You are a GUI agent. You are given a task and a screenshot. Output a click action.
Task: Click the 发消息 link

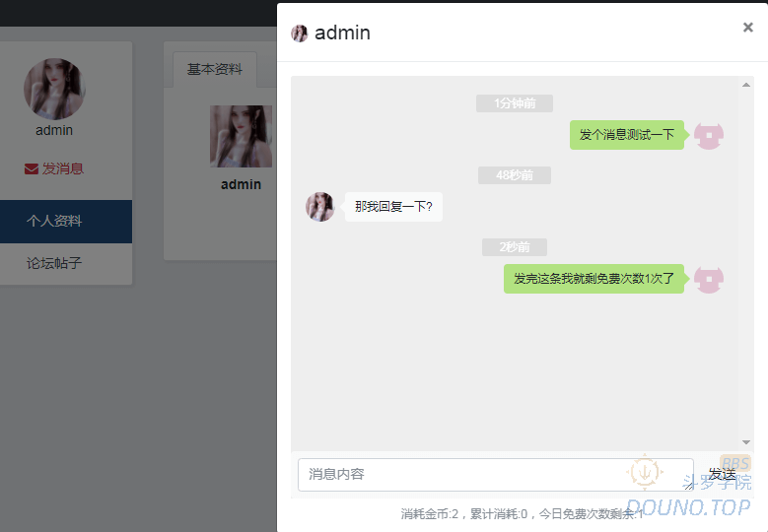point(62,168)
